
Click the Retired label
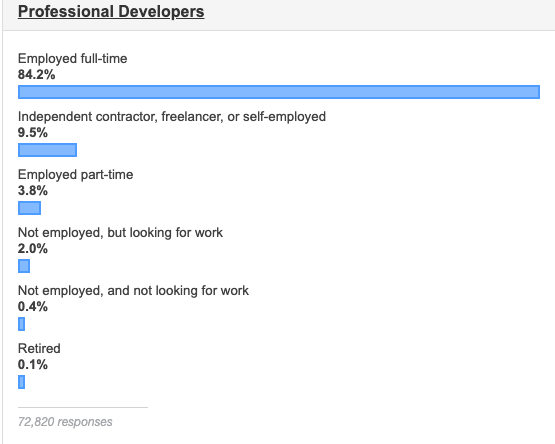coord(39,349)
